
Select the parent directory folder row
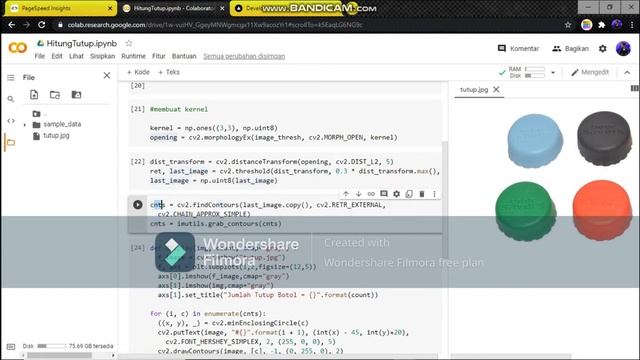[40, 114]
